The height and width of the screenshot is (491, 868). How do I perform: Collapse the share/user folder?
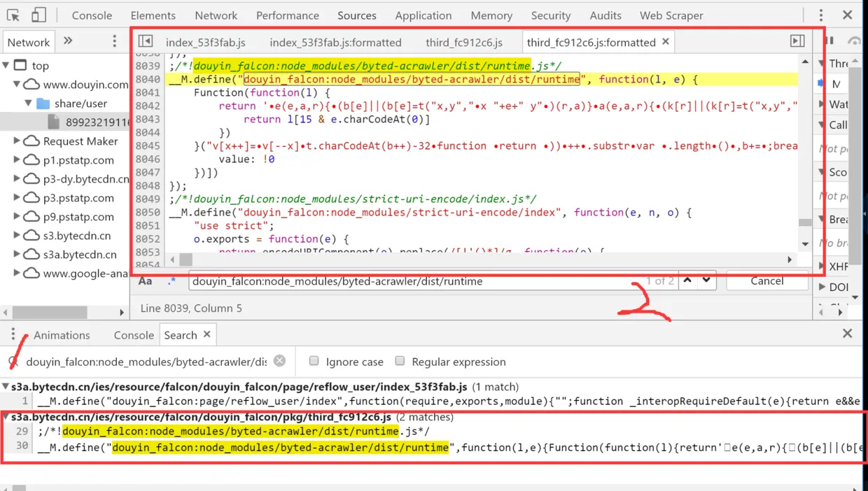pyautogui.click(x=29, y=104)
